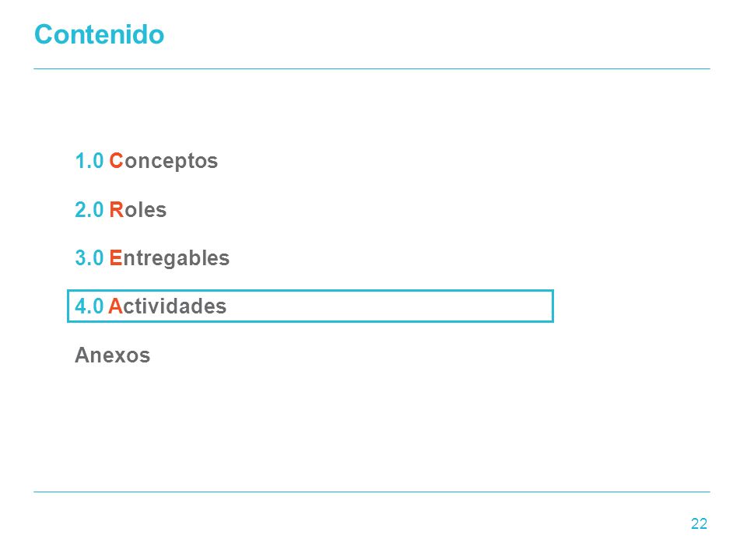Click the horizontal line below the title
Viewport: 747px width, 560px height.
[372, 69]
